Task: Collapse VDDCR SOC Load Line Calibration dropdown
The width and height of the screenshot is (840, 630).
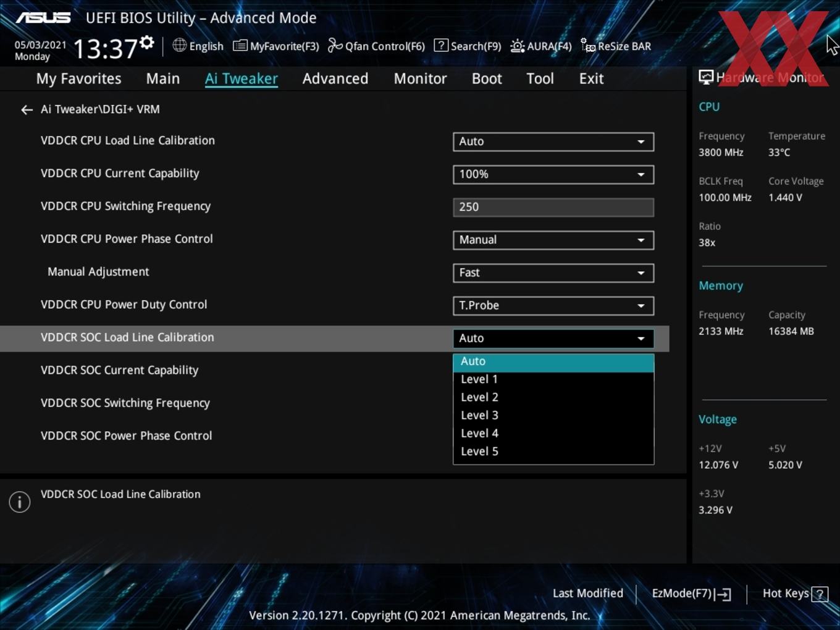Action: [x=553, y=338]
